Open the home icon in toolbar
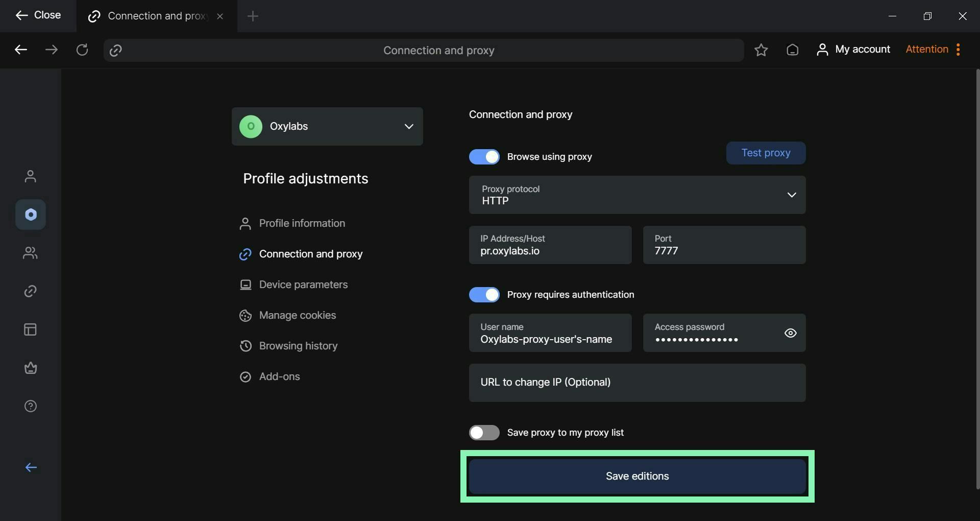This screenshot has width=980, height=521. tap(792, 50)
